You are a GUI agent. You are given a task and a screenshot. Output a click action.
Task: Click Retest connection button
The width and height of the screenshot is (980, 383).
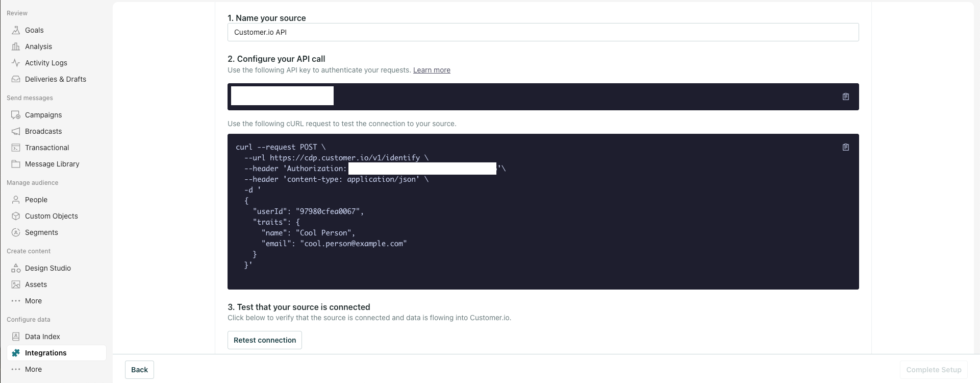[x=265, y=340]
